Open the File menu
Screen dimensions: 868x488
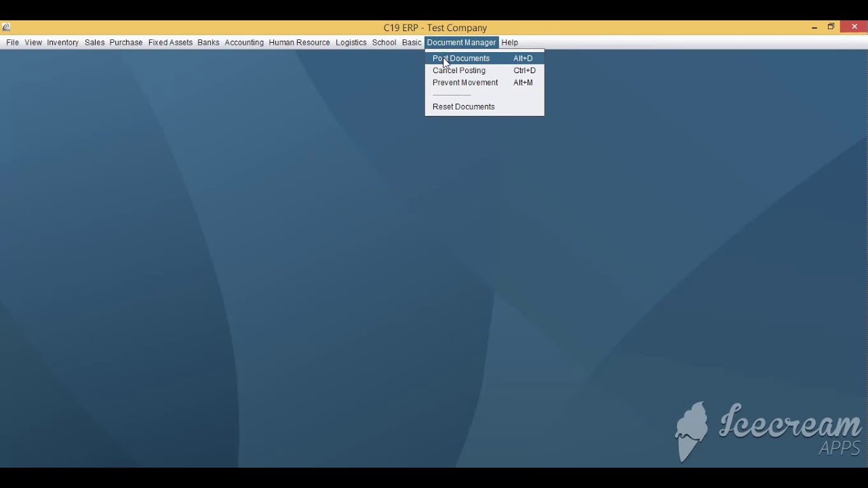coord(12,43)
